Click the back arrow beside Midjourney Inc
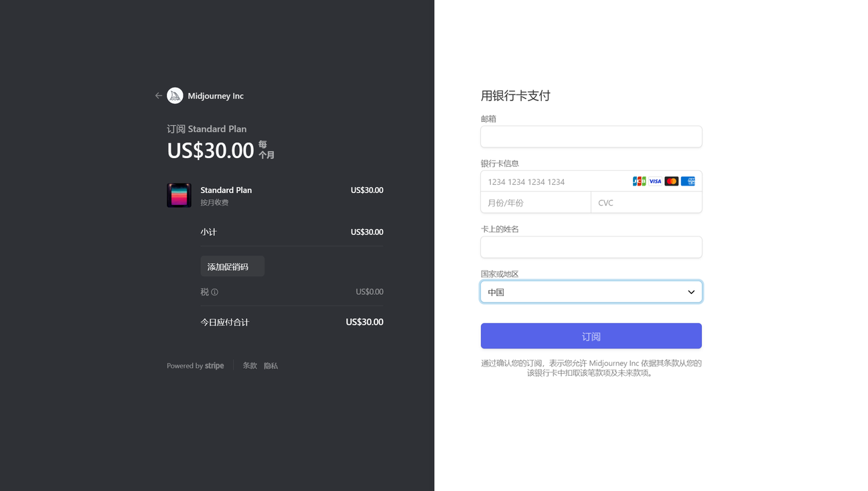 pyautogui.click(x=159, y=96)
